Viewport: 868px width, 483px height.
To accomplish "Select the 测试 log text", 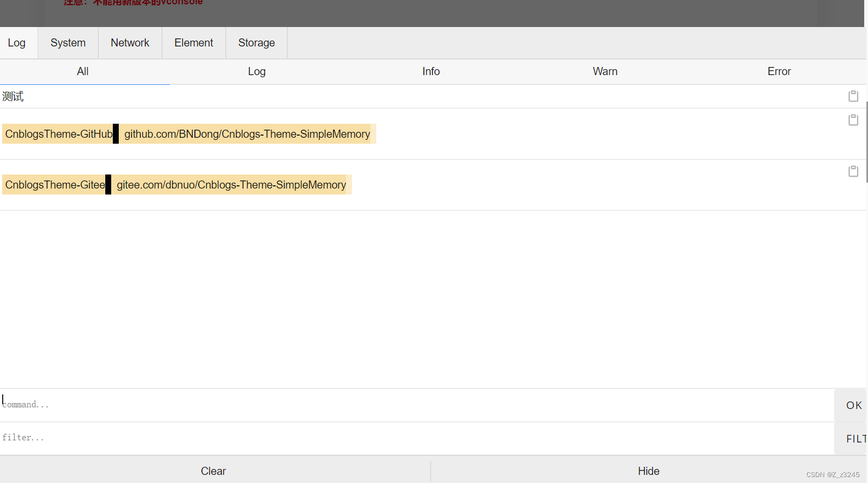I will (x=13, y=97).
